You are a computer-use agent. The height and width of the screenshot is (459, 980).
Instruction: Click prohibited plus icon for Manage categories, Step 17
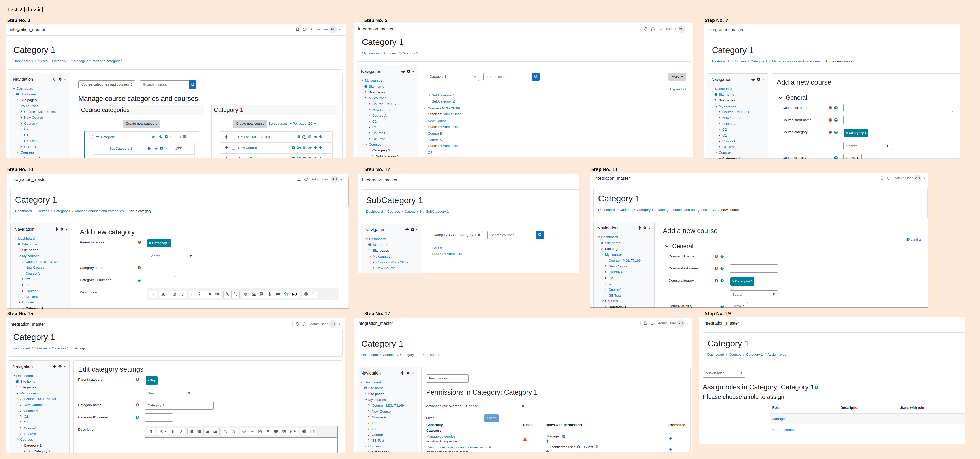point(670,439)
